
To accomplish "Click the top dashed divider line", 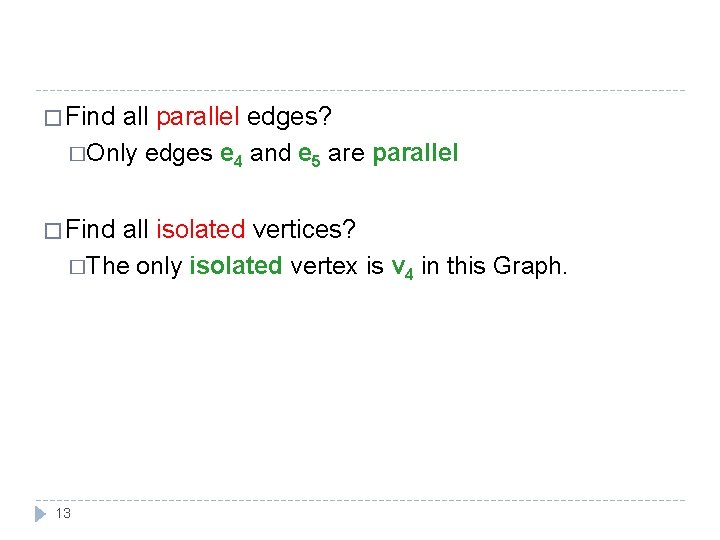I will tap(360, 90).
